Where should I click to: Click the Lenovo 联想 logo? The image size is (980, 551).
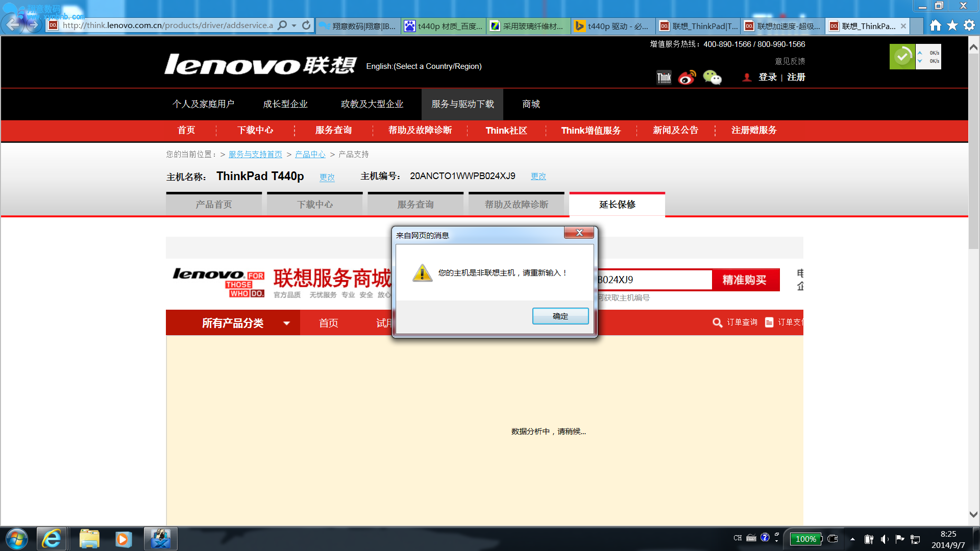260,65
